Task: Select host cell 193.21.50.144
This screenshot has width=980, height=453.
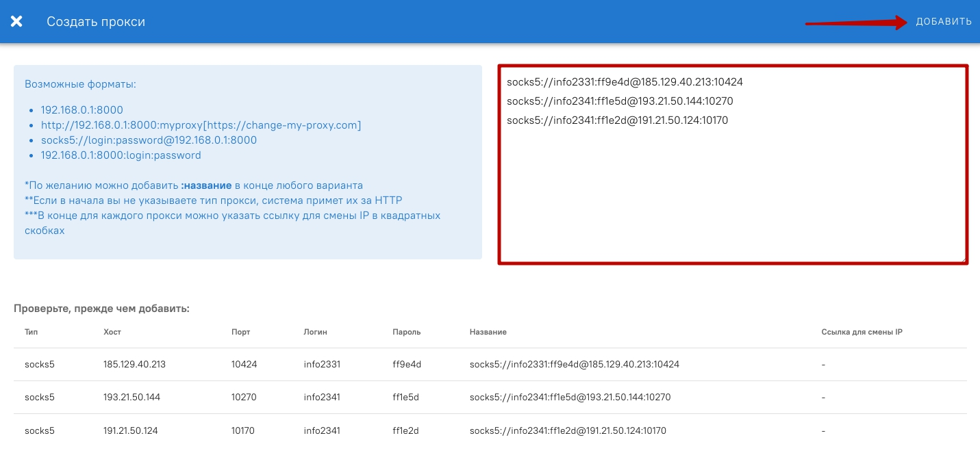Action: click(x=131, y=398)
